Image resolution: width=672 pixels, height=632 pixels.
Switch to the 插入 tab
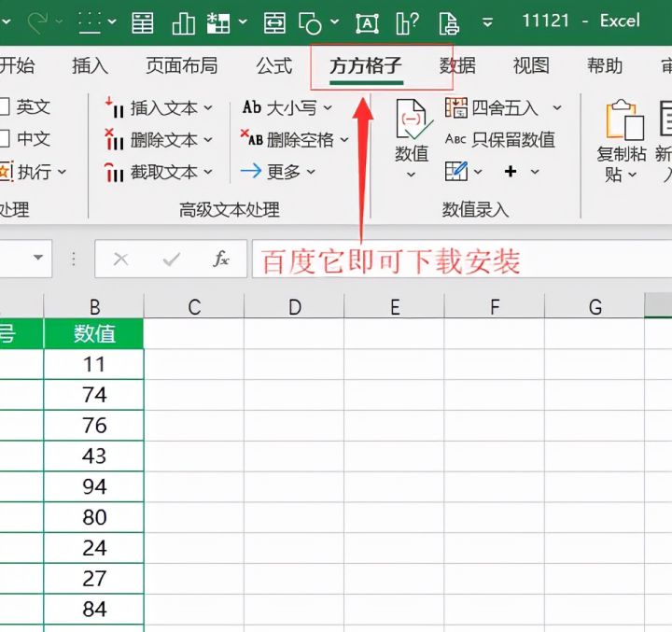pyautogui.click(x=90, y=65)
